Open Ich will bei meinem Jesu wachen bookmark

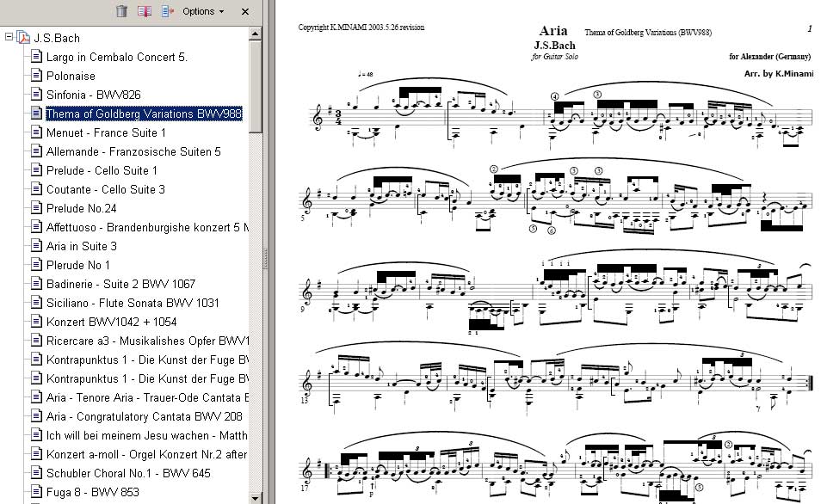(x=146, y=435)
